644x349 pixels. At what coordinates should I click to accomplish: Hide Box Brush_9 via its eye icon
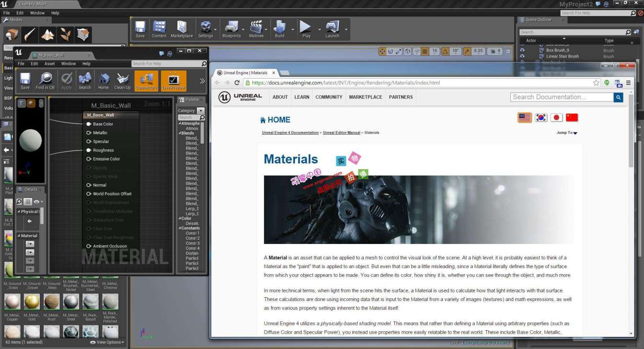coord(522,50)
